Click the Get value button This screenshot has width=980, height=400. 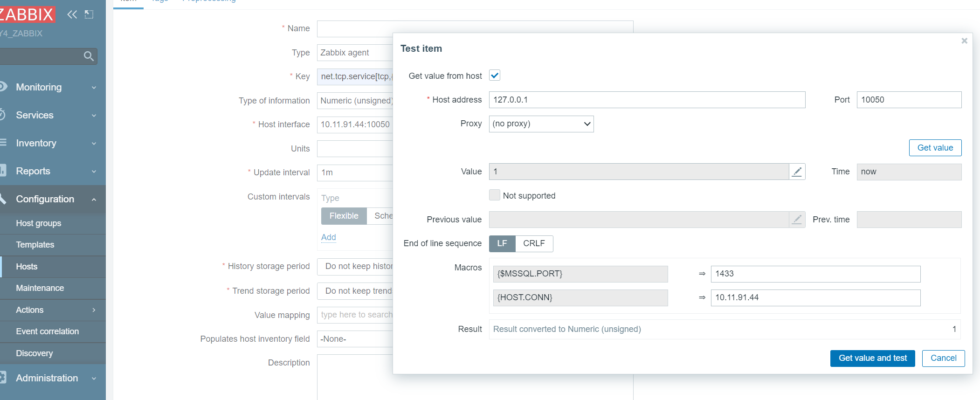click(x=935, y=148)
